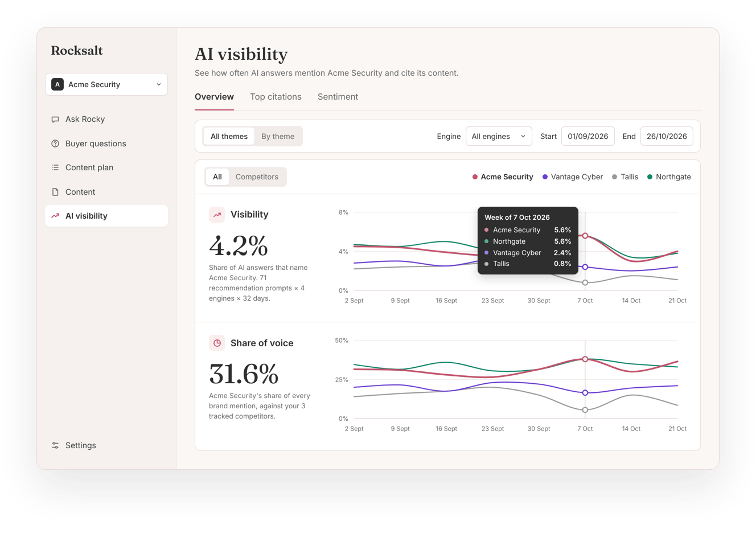Screen dimensions: 756x533
Task: Click the 4.2% visibility value
Action: [239, 245]
